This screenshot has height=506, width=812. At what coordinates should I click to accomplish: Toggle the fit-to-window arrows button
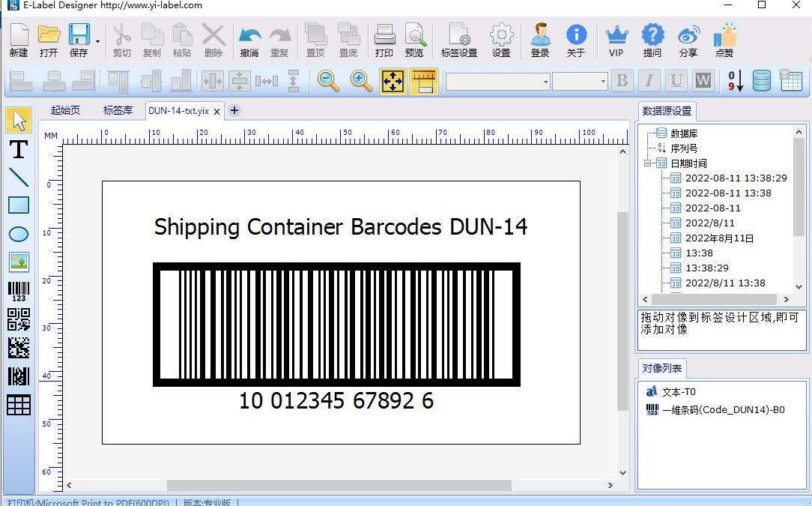pos(393,82)
